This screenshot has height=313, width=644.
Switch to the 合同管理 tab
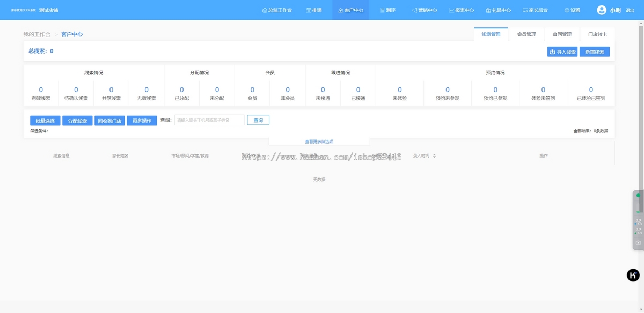pos(562,34)
